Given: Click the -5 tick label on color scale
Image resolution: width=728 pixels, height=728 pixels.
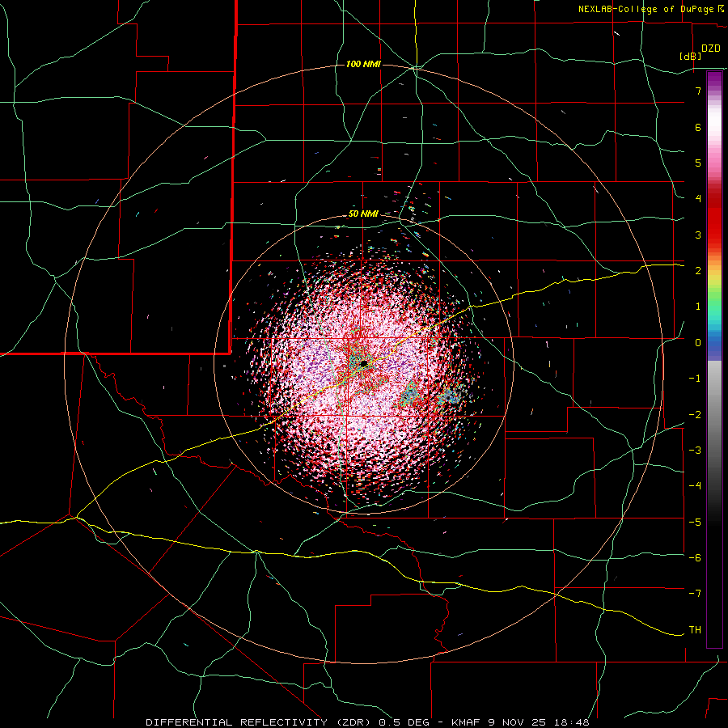Looking at the screenshot, I should pos(695,523).
